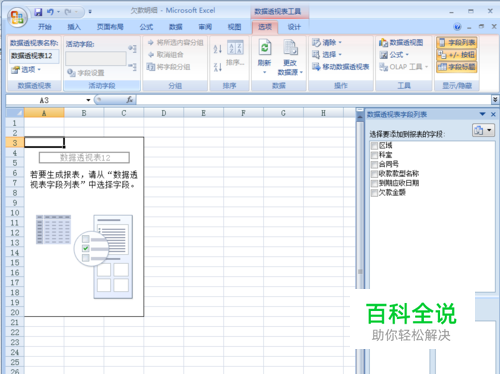500x374 pixels.
Task: Check the 收款款型名称 field checkbox
Action: point(374,174)
